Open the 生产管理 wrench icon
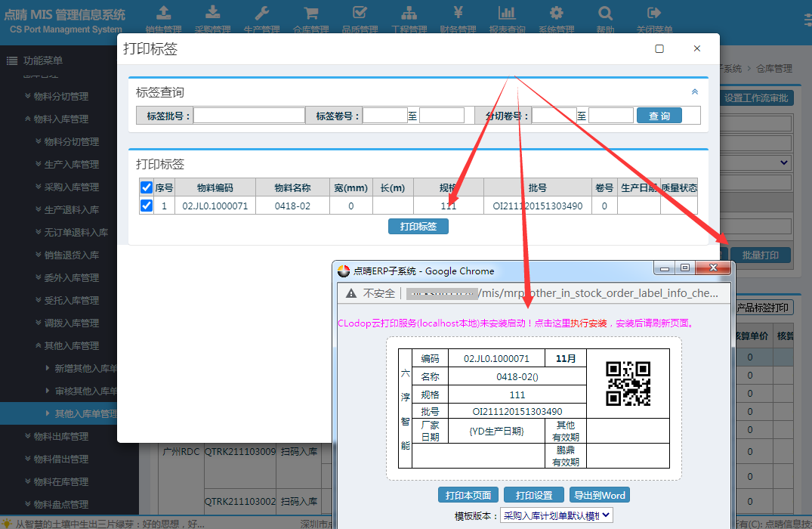 (261, 13)
